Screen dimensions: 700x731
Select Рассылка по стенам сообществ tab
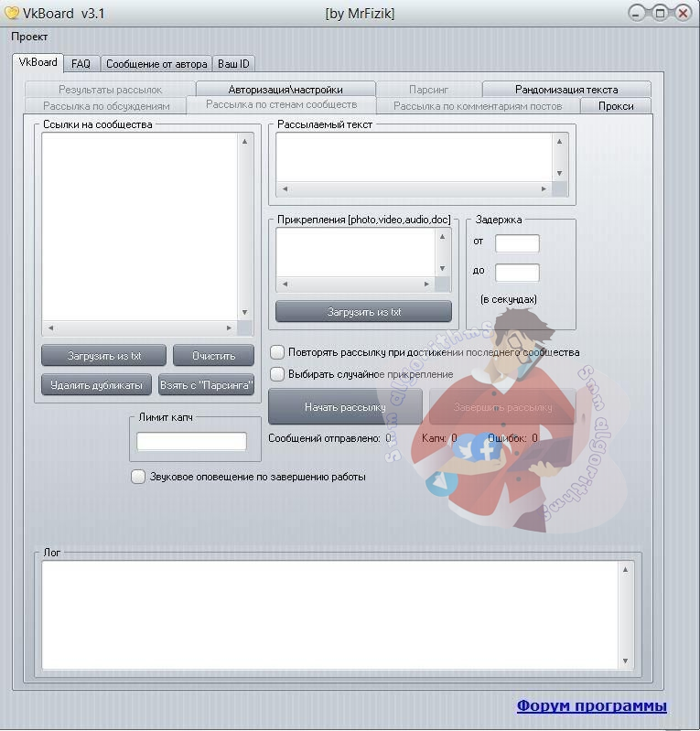click(281, 104)
